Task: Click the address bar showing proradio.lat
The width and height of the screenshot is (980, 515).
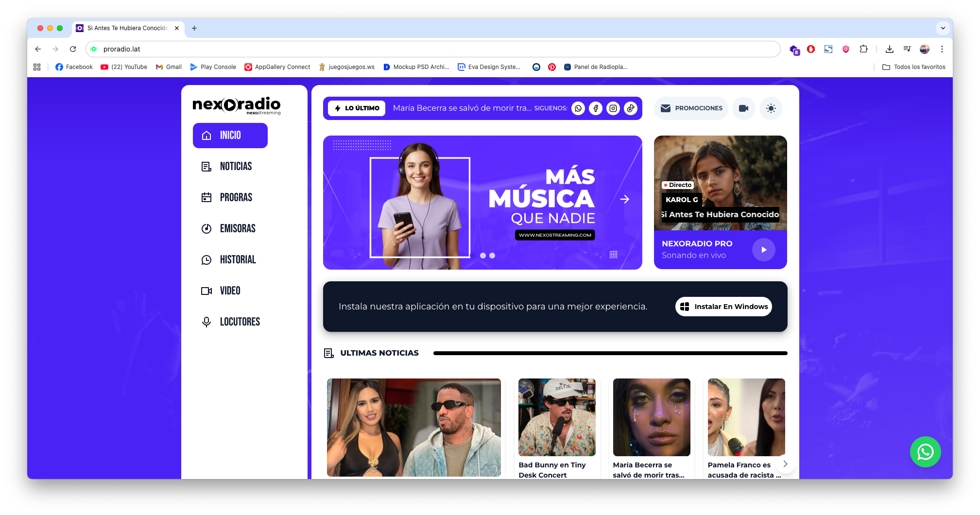Action: (x=432, y=49)
